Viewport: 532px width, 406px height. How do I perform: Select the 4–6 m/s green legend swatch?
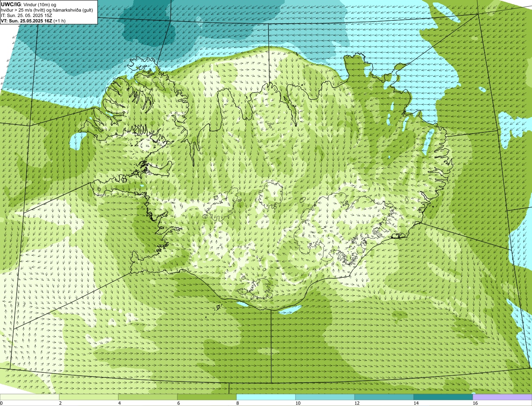(x=148, y=397)
